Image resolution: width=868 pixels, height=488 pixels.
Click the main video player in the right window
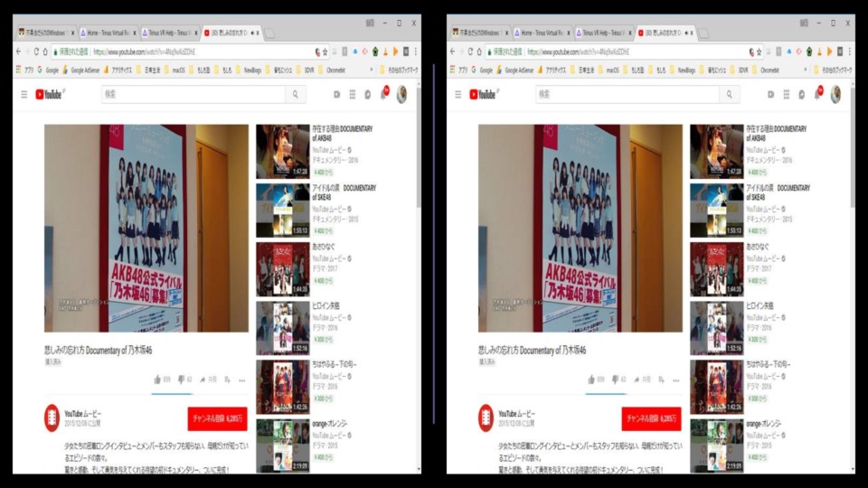pyautogui.click(x=580, y=228)
